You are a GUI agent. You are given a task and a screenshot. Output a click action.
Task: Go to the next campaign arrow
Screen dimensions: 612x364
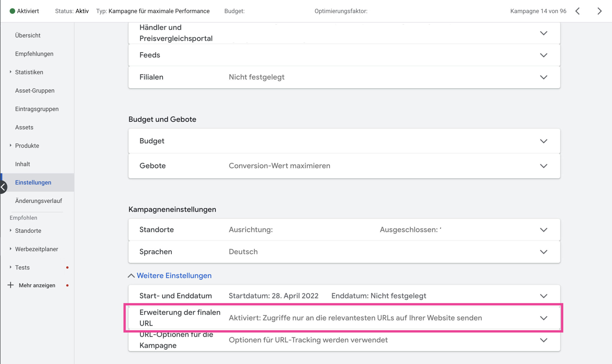600,11
